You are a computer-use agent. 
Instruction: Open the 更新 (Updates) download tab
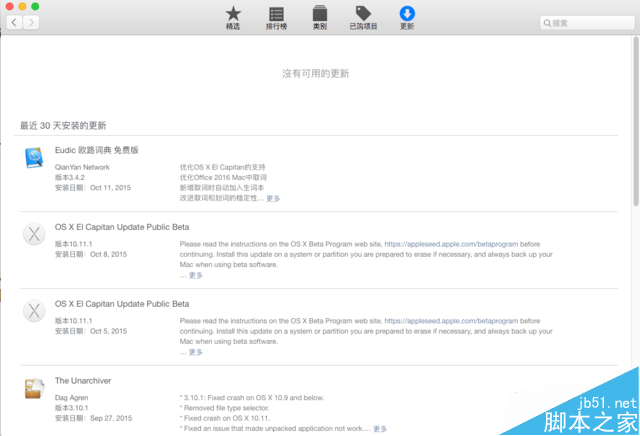(407, 18)
